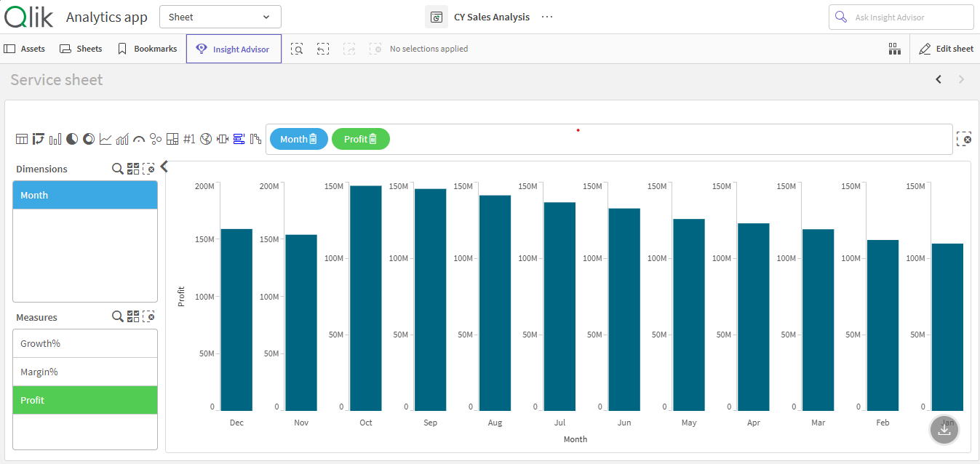This screenshot has width=980, height=464.
Task: Switch to the line chart icon
Action: pyautogui.click(x=105, y=139)
